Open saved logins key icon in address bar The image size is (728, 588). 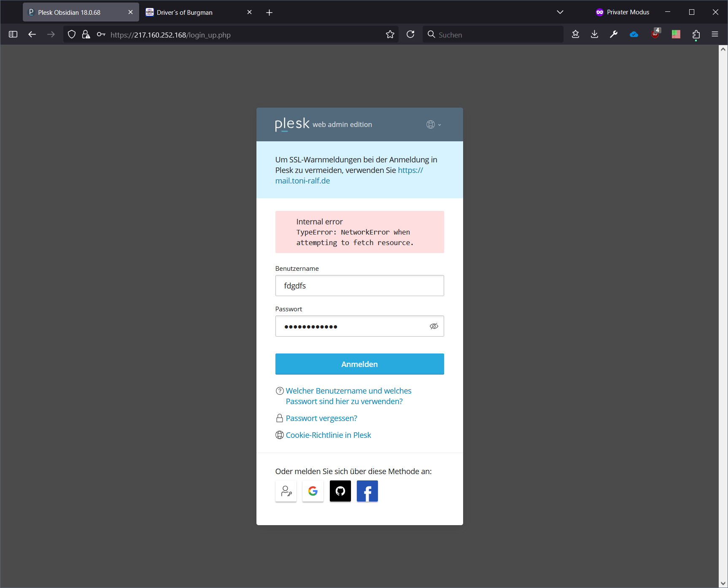[x=101, y=35]
